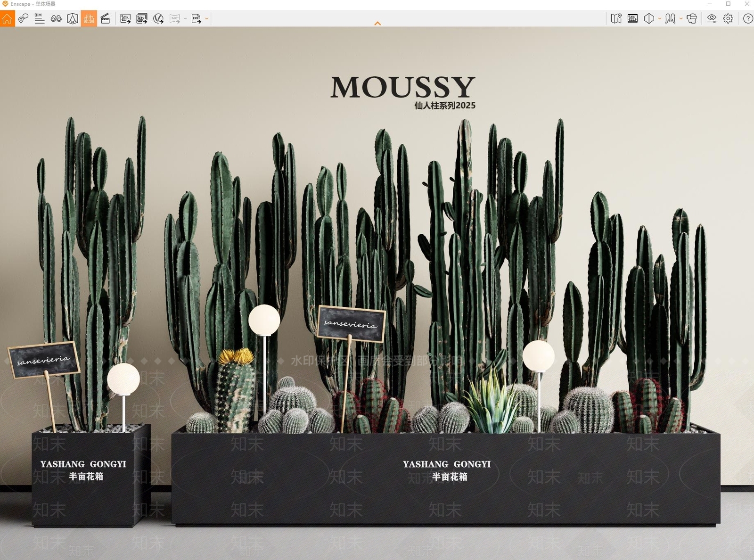Start batch rendering of views
754x560 pixels.
tap(142, 19)
